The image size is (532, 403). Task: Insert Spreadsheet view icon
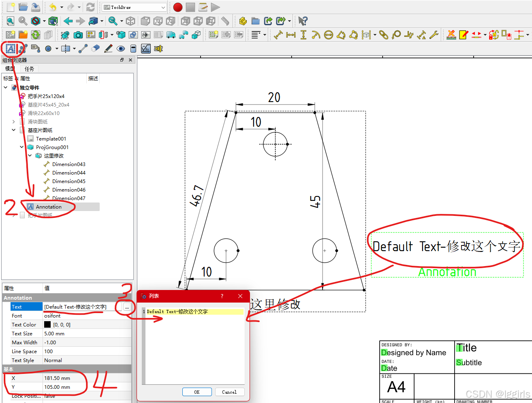coord(158,35)
